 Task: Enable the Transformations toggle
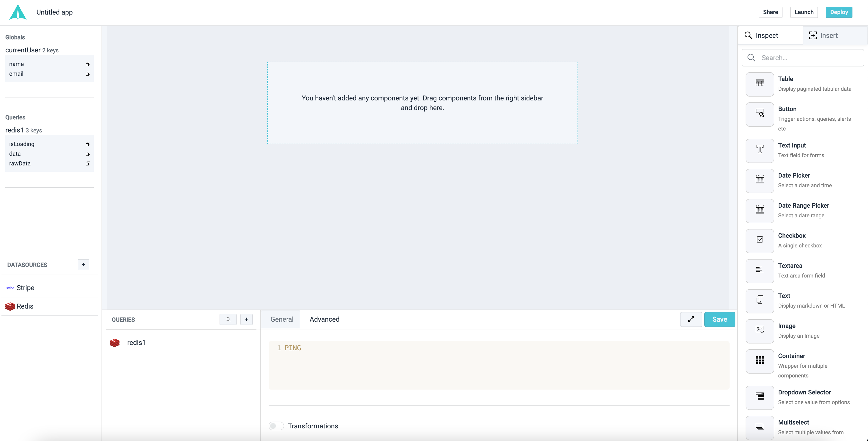click(x=276, y=426)
